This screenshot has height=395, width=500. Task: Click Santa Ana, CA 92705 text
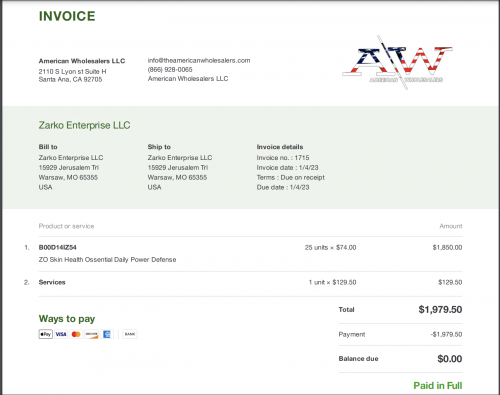point(70,79)
